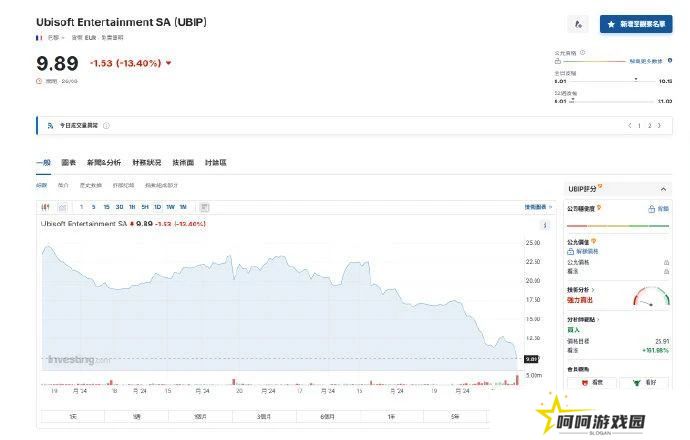The image size is (690, 440).
Task: Click the unlock link beside company health
Action: point(663,209)
